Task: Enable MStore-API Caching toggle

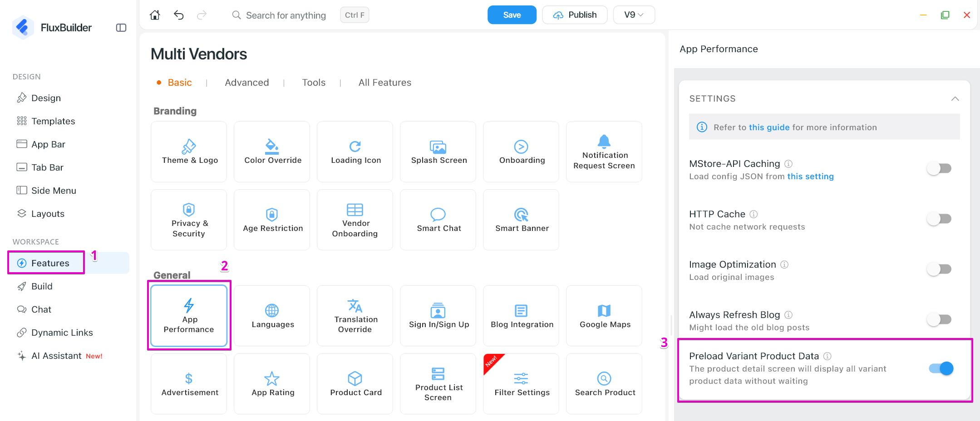Action: 940,168
